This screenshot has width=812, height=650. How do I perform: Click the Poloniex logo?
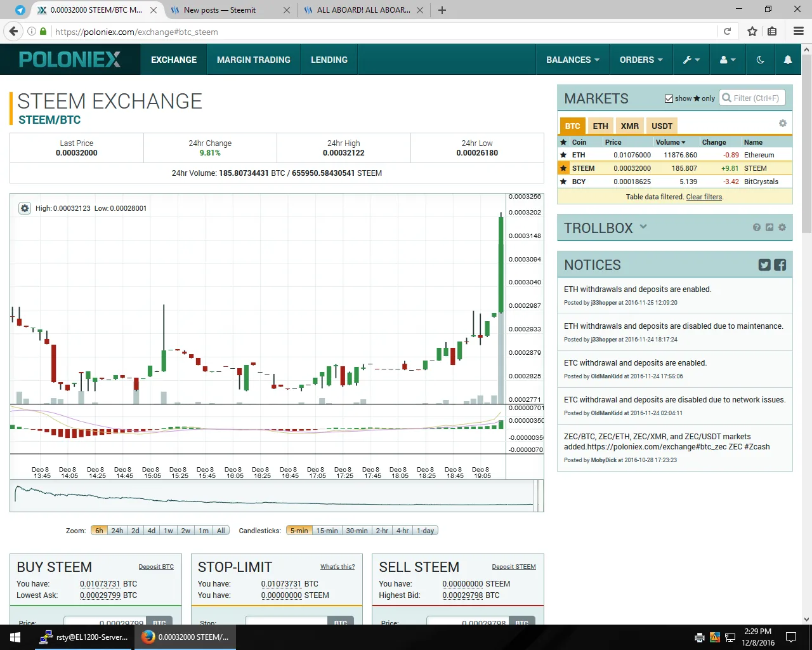(x=70, y=60)
